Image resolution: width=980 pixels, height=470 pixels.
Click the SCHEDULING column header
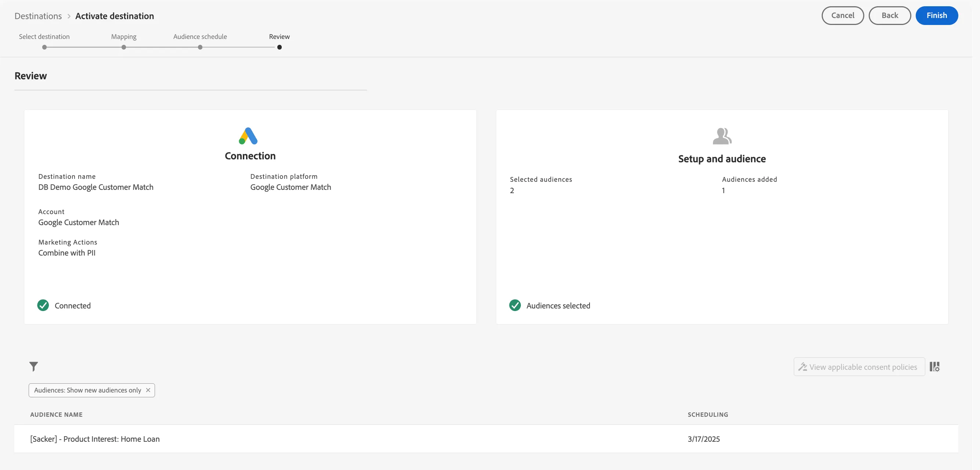pos(707,415)
